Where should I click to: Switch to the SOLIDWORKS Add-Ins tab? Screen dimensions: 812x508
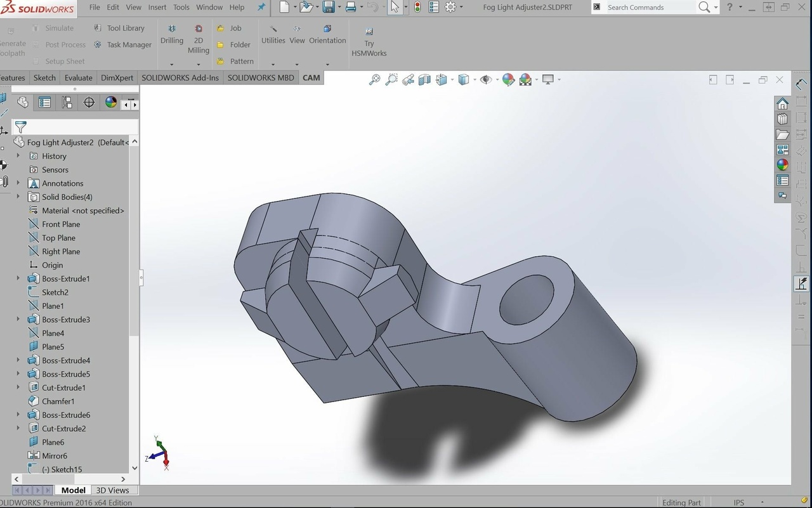(180, 77)
